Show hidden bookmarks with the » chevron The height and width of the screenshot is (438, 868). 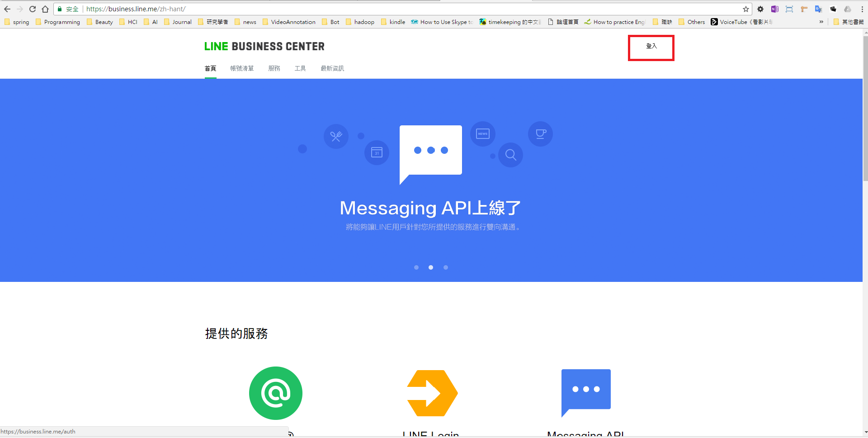coord(821,22)
